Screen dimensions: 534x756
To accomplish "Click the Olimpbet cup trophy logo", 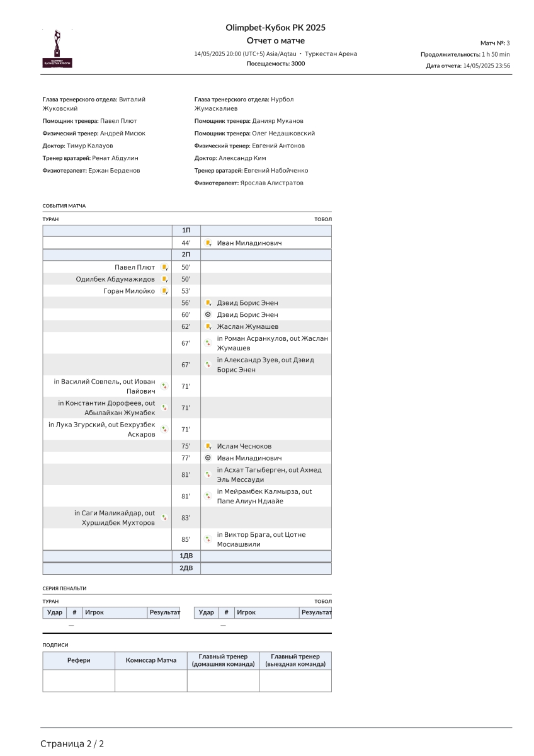I will click(x=57, y=49).
